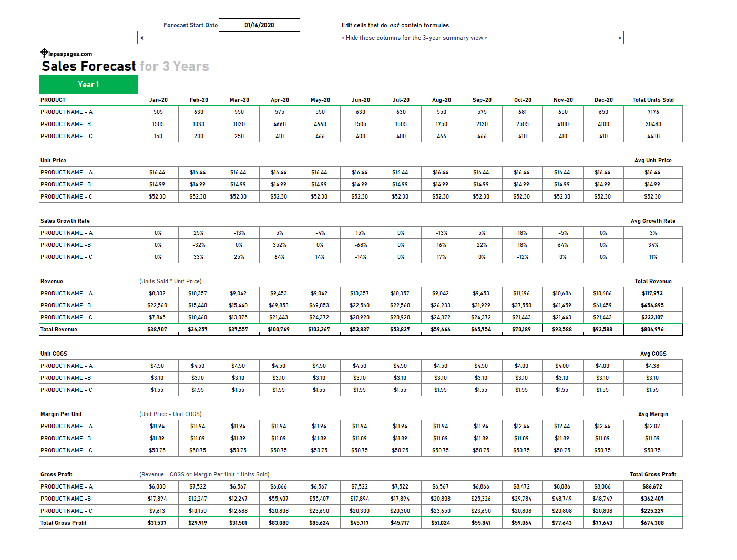The image size is (737, 560).
Task: Click the '(Unit Price - Unit COGS)' formula note
Action: point(170,414)
